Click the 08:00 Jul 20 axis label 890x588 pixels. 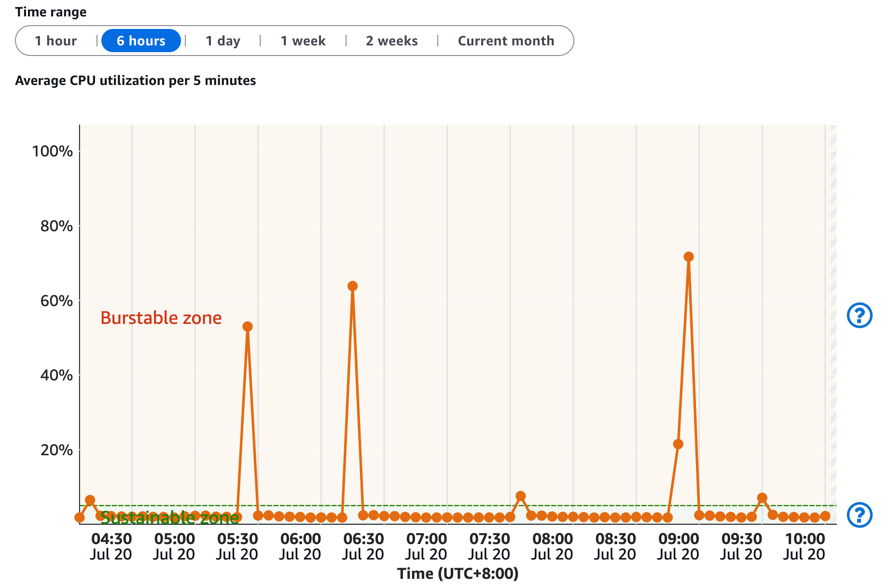[553, 546]
